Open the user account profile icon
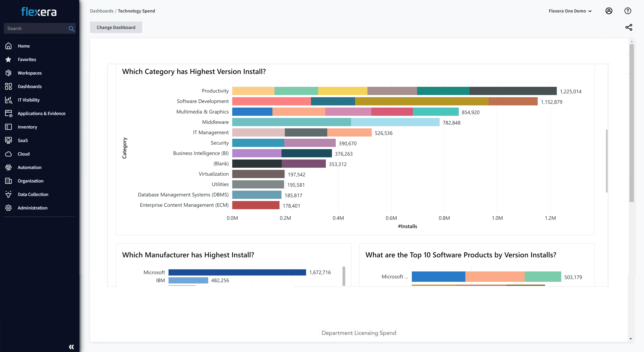The image size is (644, 352). [x=609, y=11]
